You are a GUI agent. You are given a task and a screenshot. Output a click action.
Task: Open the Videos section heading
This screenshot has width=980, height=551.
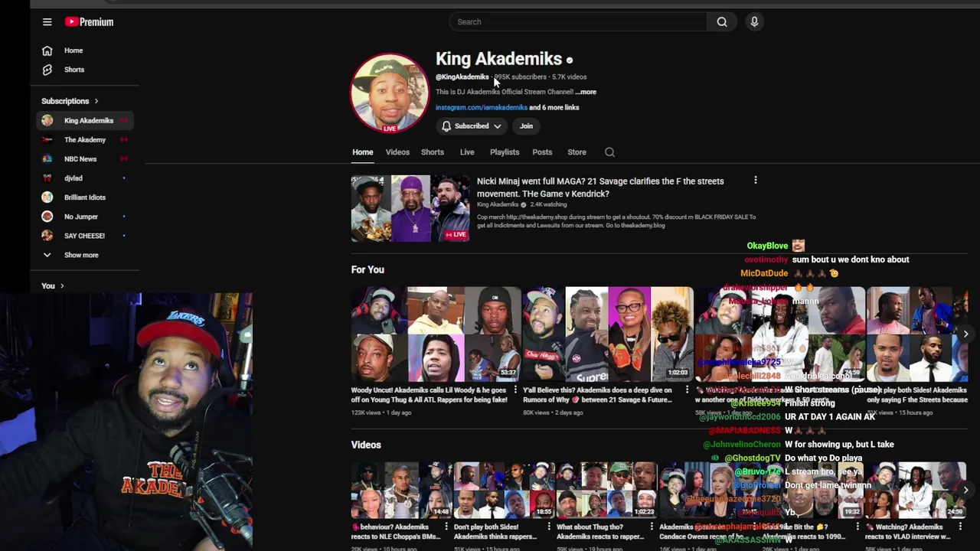366,445
